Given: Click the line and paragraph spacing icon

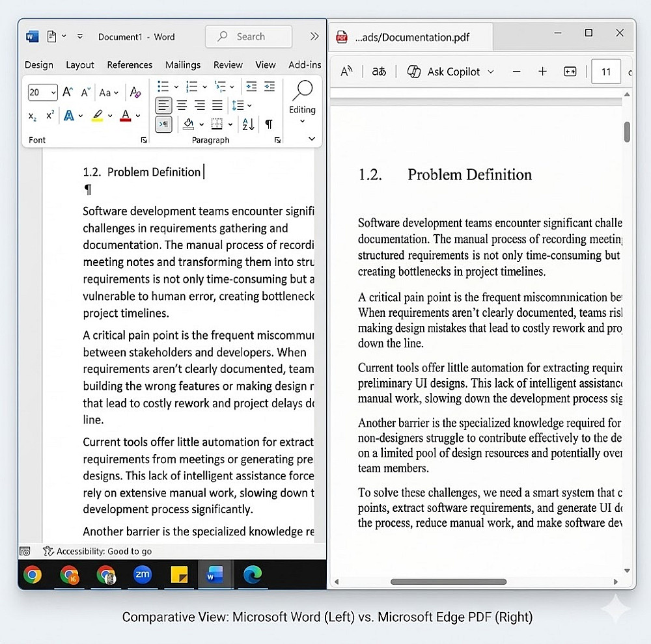Looking at the screenshot, I should tap(238, 105).
